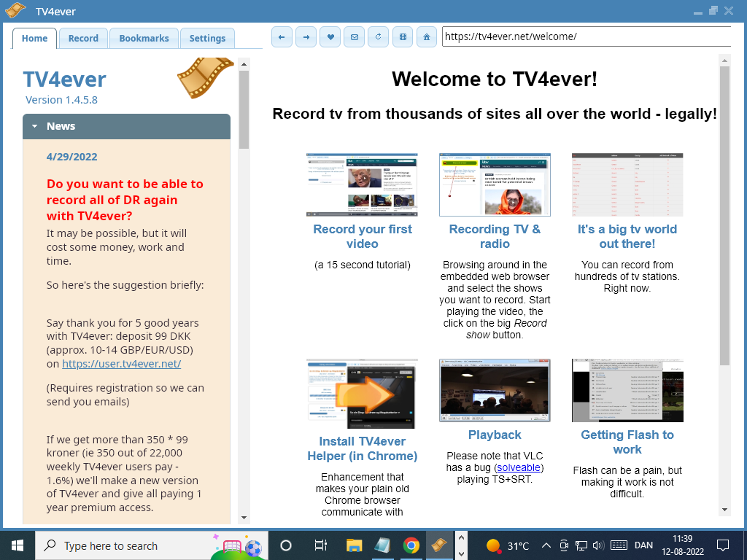Collapse the News section header
This screenshot has width=747, height=560.
126,126
